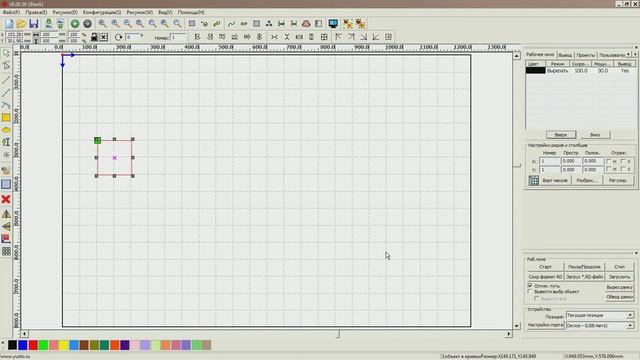Save the project with the floppy disk icon
Screen dimensions: 640x360
(33, 24)
